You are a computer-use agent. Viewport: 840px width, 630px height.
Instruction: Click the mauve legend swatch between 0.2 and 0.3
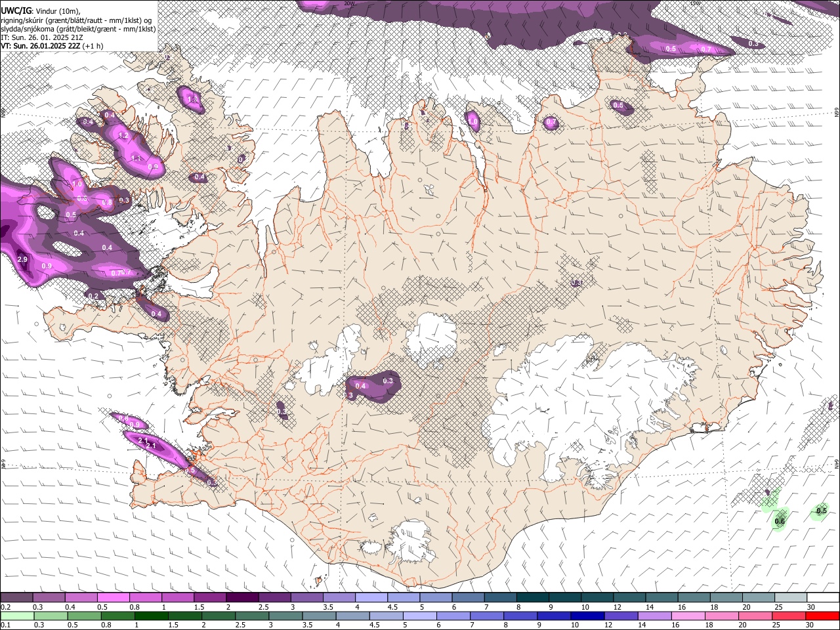pyautogui.click(x=16, y=598)
